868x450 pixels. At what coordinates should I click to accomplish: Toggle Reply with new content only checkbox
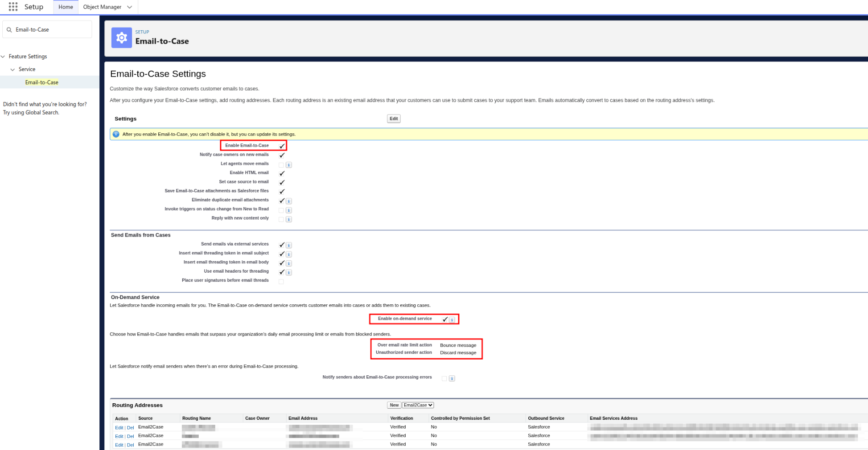(281, 220)
